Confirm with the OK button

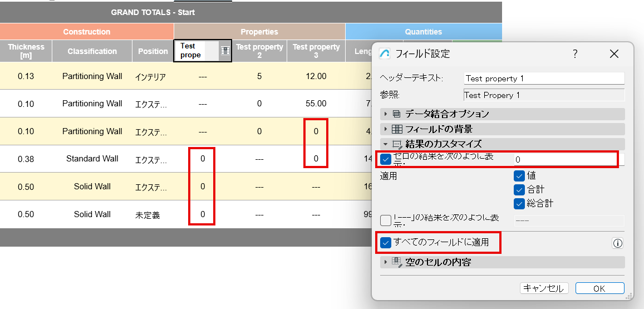coord(599,288)
